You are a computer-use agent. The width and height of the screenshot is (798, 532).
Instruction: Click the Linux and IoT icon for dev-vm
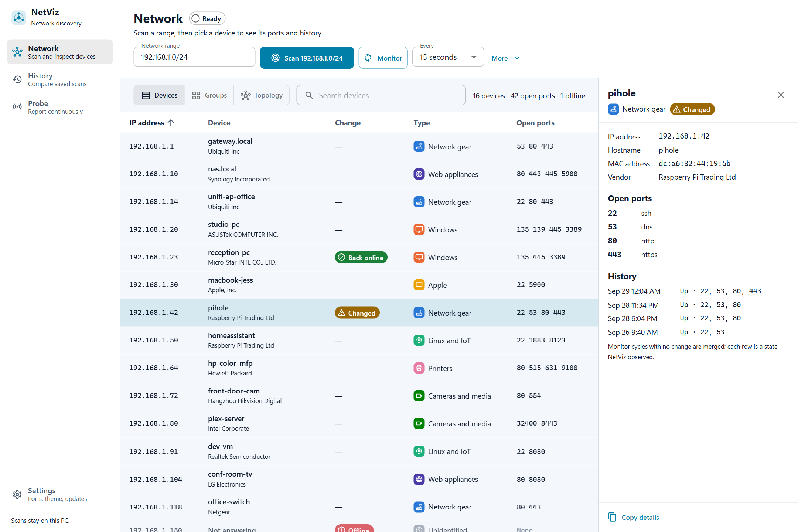419,451
